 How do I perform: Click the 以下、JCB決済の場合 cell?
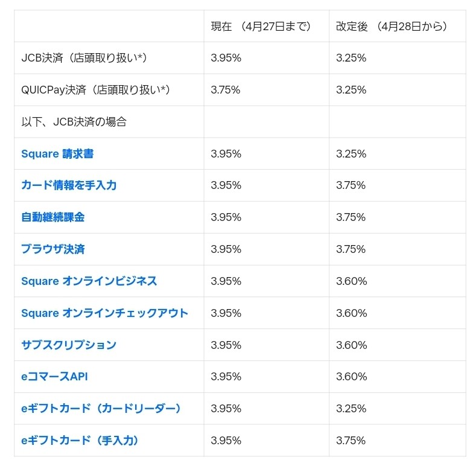(x=74, y=122)
